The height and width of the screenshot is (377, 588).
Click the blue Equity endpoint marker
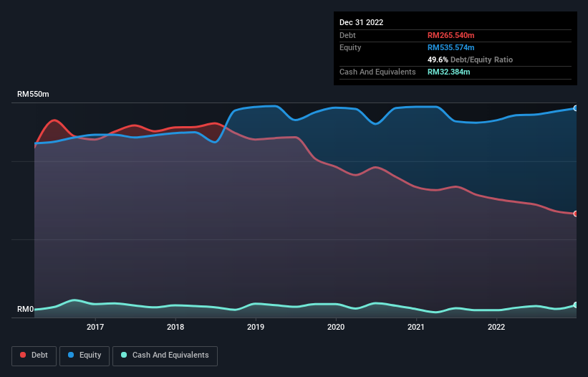tap(576, 108)
